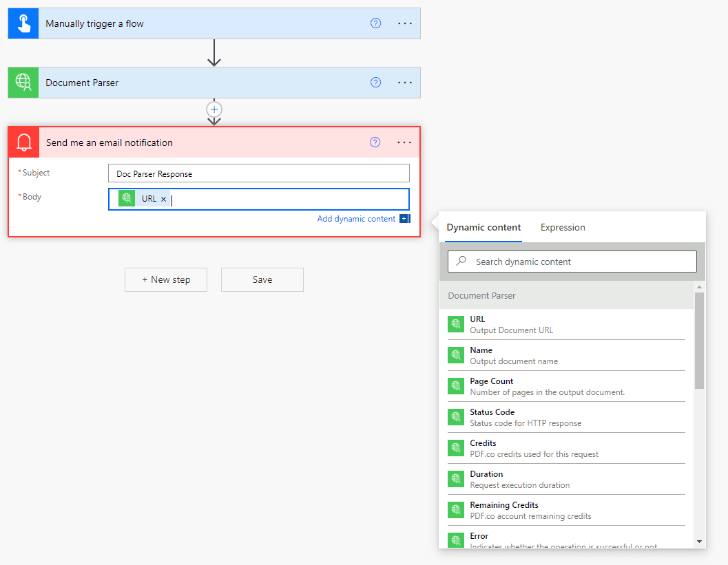
Task: Click the help icon on the email notification step
Action: pos(375,142)
